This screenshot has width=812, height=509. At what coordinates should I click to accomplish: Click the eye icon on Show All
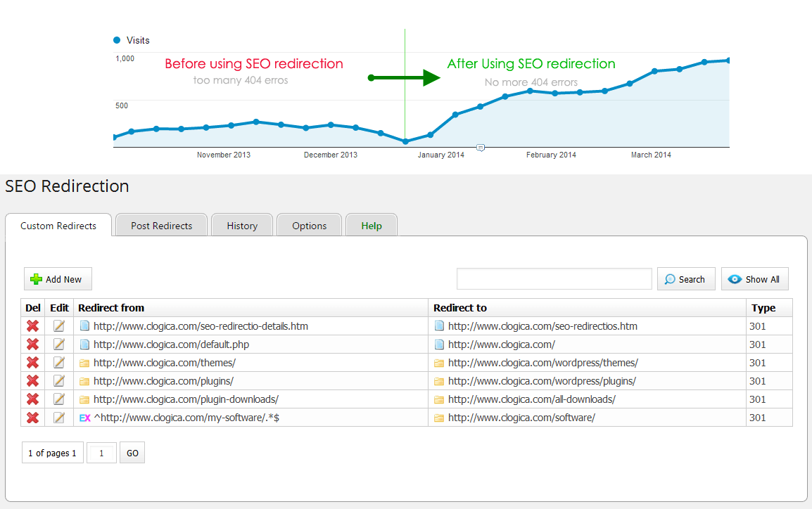tap(735, 278)
